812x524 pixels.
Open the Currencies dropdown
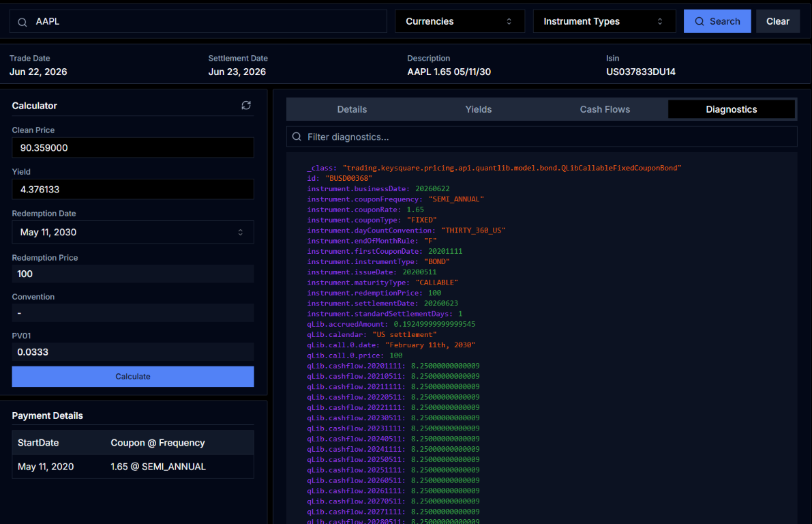460,21
